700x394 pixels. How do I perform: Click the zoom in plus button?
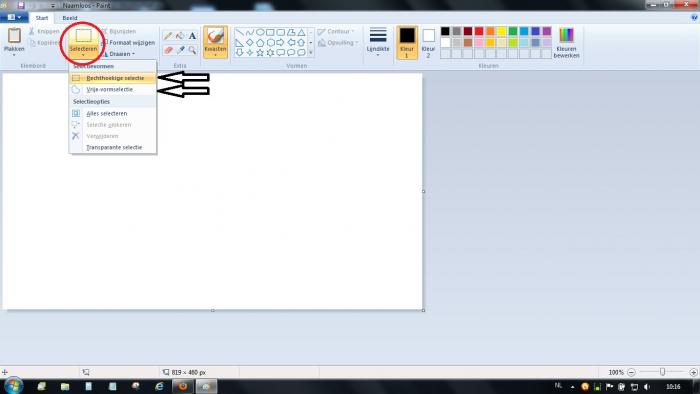coord(693,372)
